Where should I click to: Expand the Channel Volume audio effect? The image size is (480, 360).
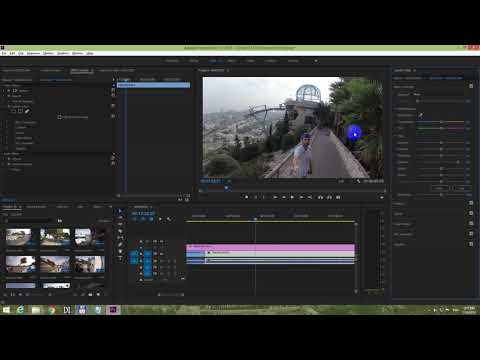click(x=4, y=164)
